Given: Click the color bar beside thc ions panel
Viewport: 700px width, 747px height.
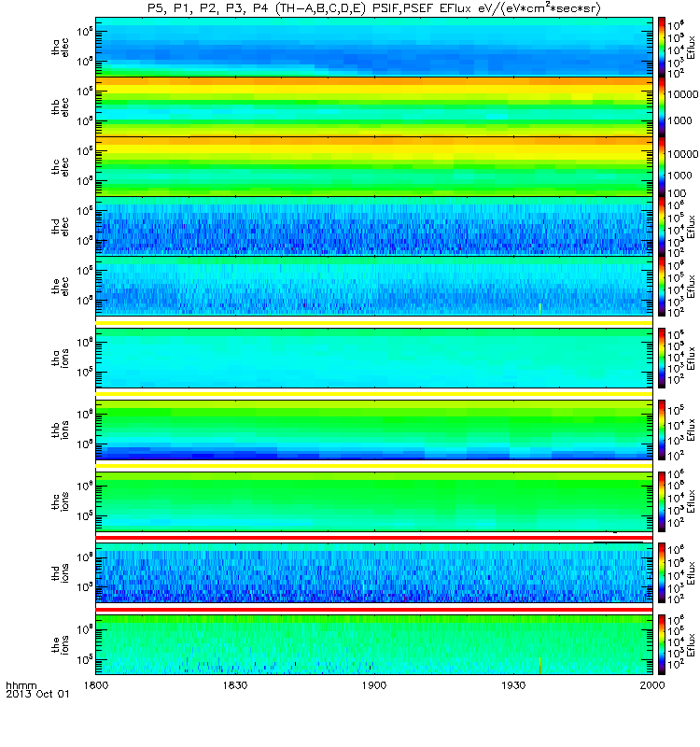Looking at the screenshot, I should (x=662, y=501).
